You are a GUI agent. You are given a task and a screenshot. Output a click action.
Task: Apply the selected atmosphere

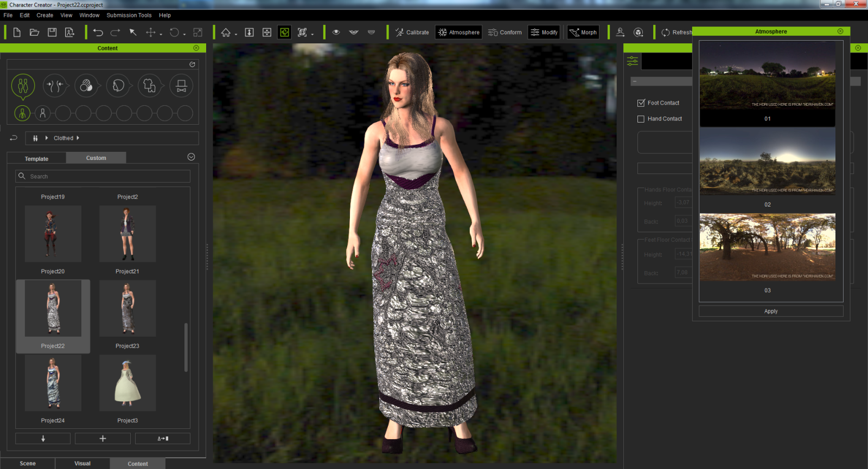click(771, 311)
